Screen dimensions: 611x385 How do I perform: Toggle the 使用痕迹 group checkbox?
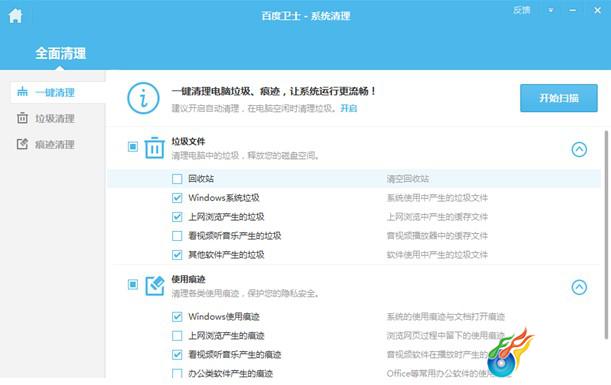[x=133, y=284]
